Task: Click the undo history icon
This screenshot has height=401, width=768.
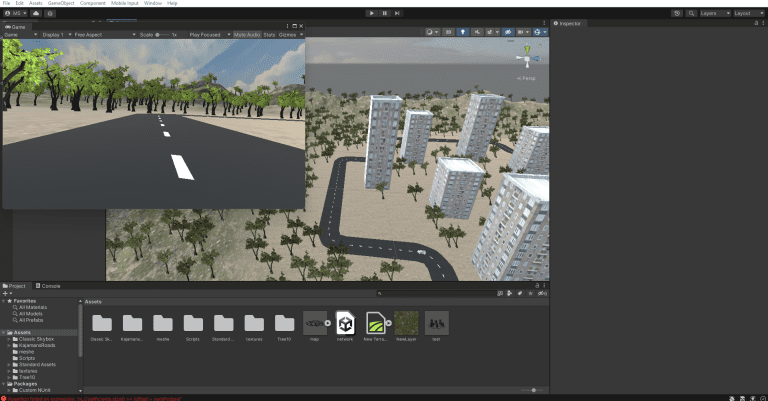Action: 678,13
